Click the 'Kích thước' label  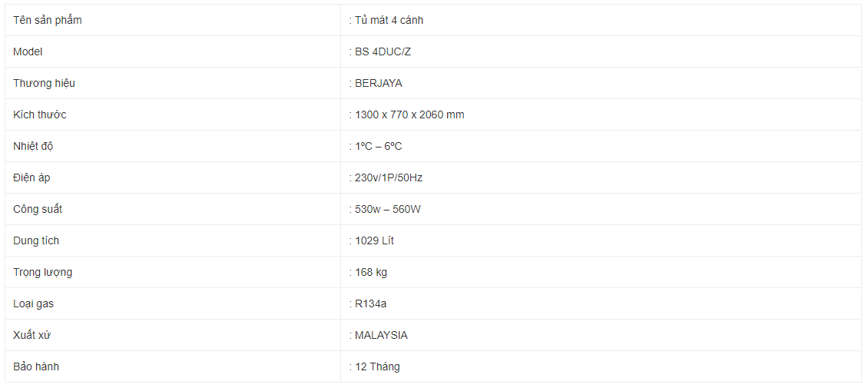[x=40, y=115]
